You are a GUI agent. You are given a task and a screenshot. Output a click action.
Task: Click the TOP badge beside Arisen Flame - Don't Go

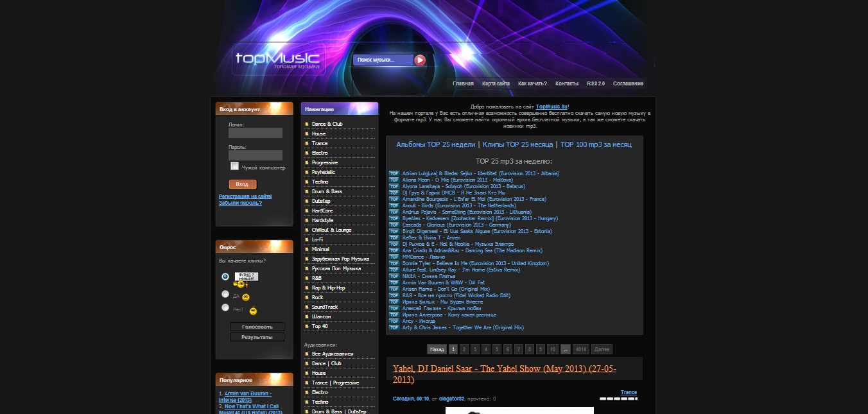click(394, 289)
